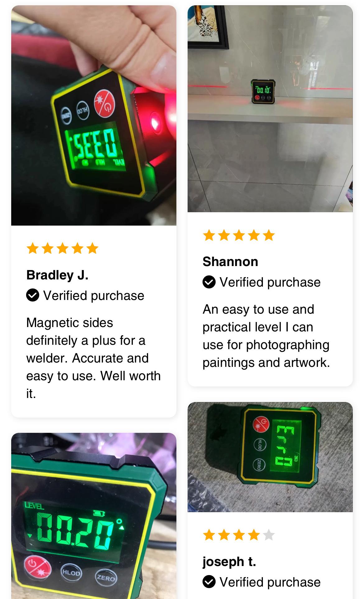364x599 pixels.
Task: Click Shannon's verified purchase checkmark icon
Action: (209, 282)
